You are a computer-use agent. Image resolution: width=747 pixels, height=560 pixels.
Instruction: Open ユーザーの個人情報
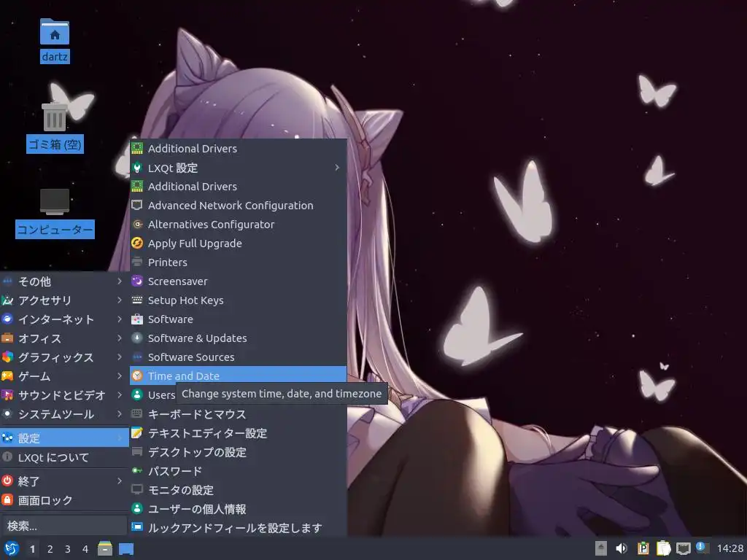click(x=239, y=509)
